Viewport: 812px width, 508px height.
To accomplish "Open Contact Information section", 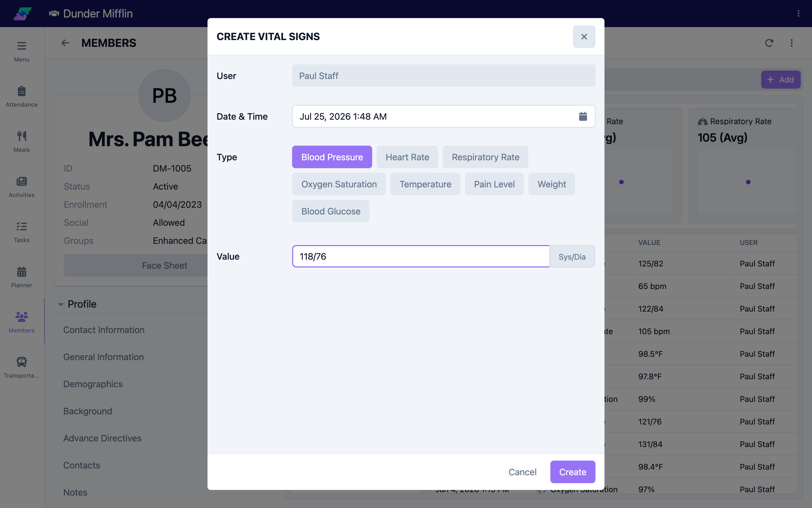I will [104, 330].
